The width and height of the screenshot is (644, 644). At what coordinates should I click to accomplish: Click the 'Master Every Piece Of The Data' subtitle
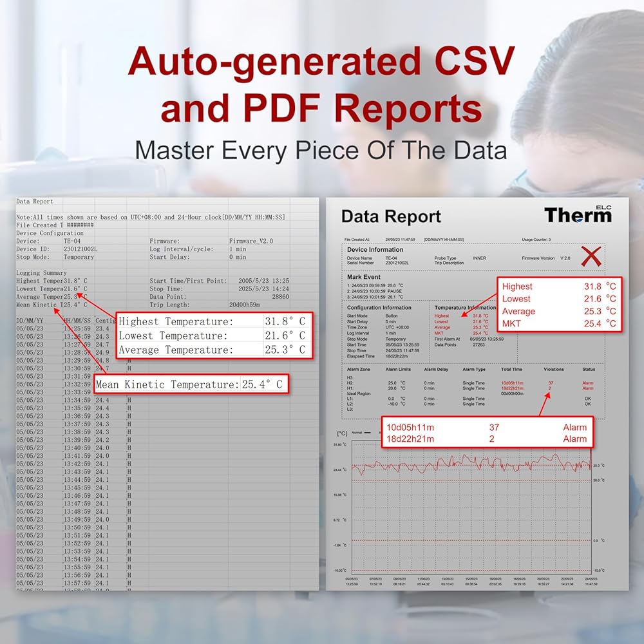click(321, 150)
